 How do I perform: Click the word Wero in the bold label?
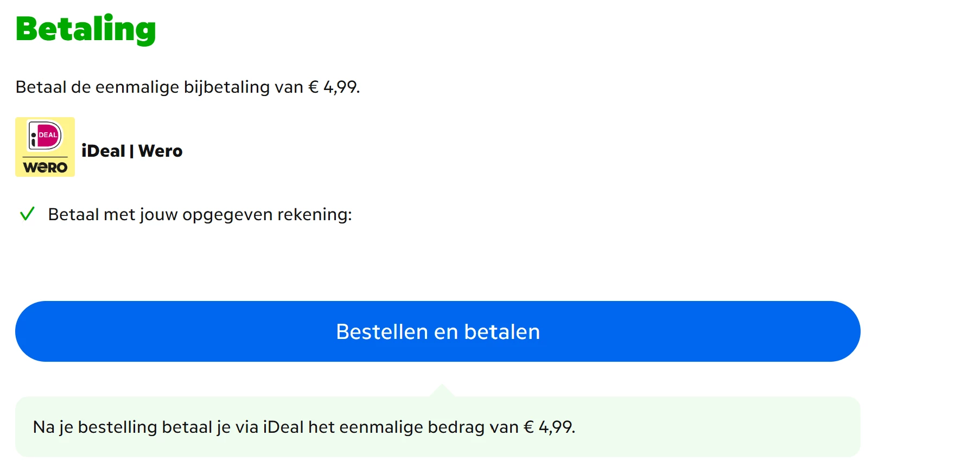tap(161, 151)
